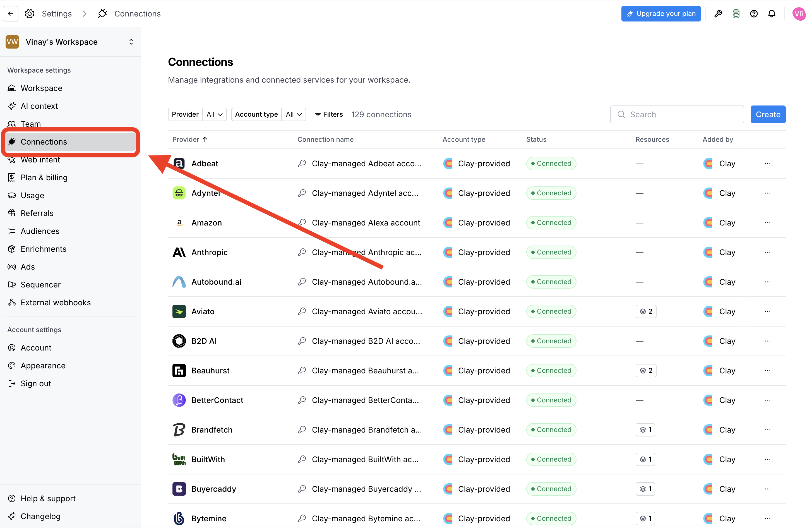812x528 pixels.
Task: Open the wrench tools icon in header
Action: [718, 14]
